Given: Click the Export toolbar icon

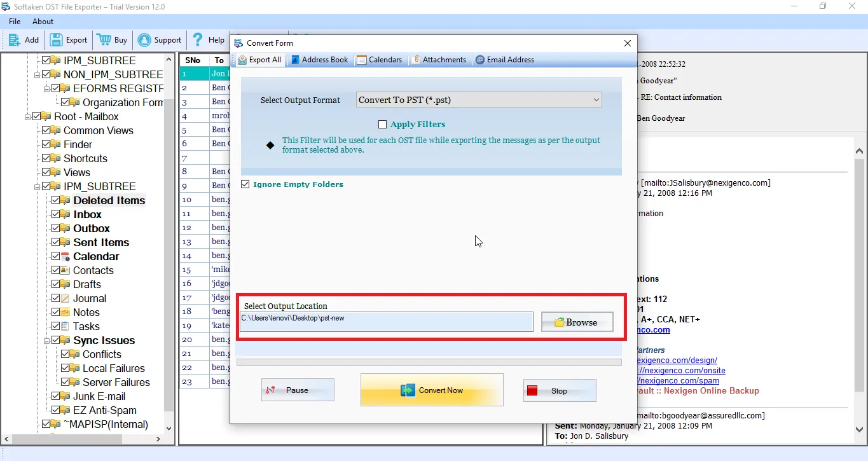Looking at the screenshot, I should [x=56, y=39].
